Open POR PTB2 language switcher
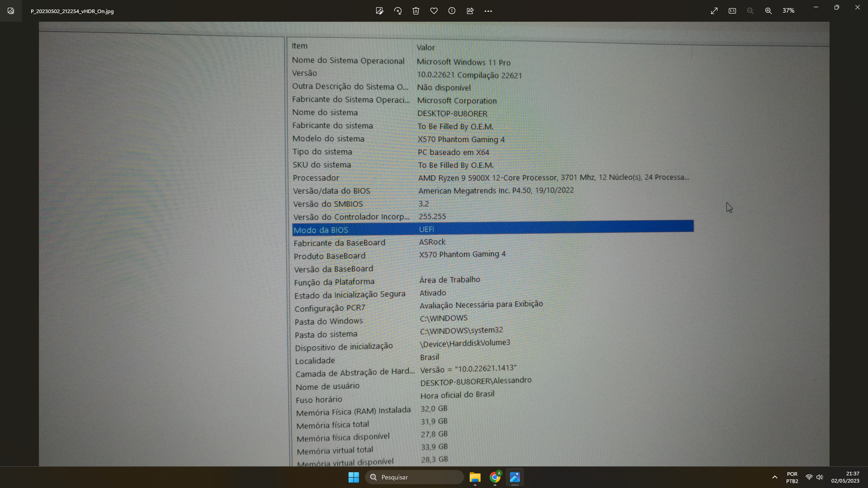This screenshot has width=868, height=488. coord(792,478)
